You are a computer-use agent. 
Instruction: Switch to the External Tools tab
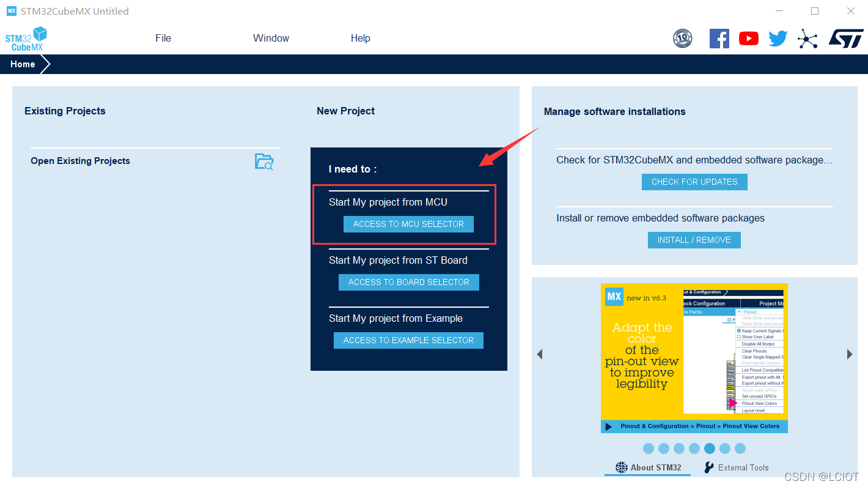tap(737, 467)
